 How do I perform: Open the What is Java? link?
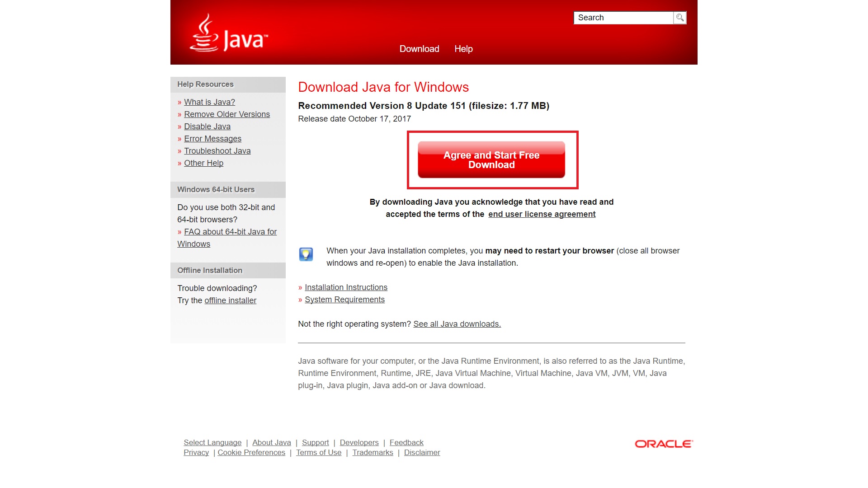click(209, 102)
